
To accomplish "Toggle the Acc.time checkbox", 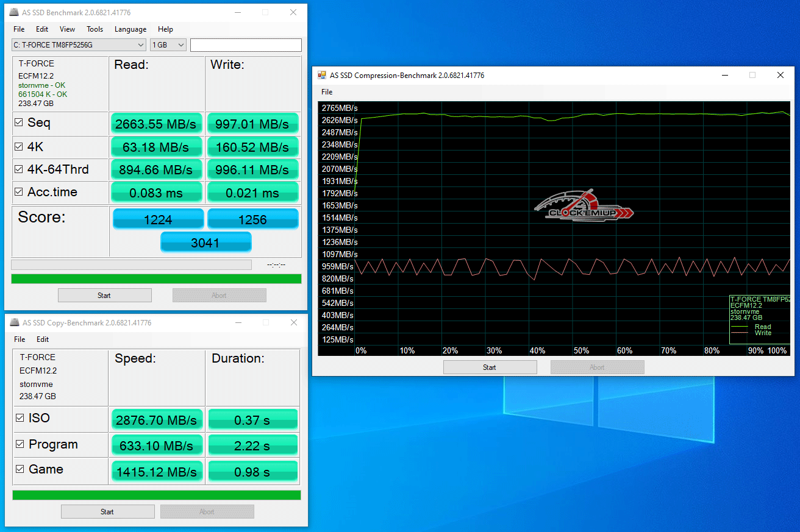I will point(19,192).
